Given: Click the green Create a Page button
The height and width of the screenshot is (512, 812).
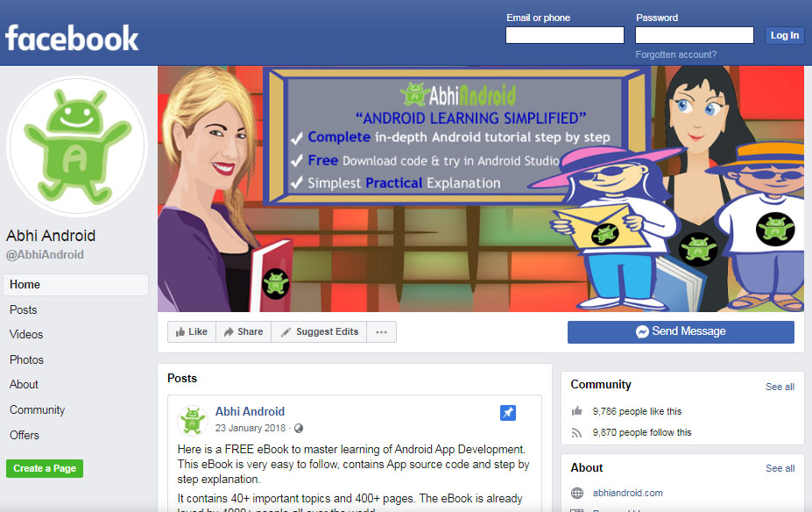Looking at the screenshot, I should (45, 468).
